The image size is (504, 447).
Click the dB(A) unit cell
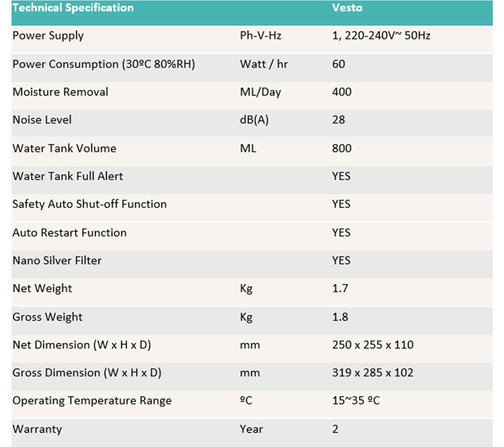click(254, 120)
